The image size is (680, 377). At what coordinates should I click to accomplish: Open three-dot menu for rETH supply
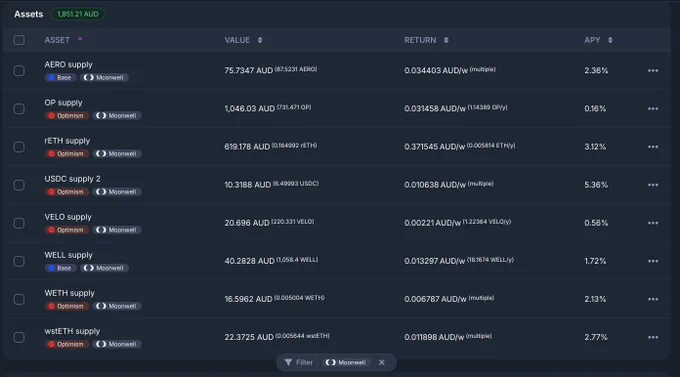click(x=653, y=147)
